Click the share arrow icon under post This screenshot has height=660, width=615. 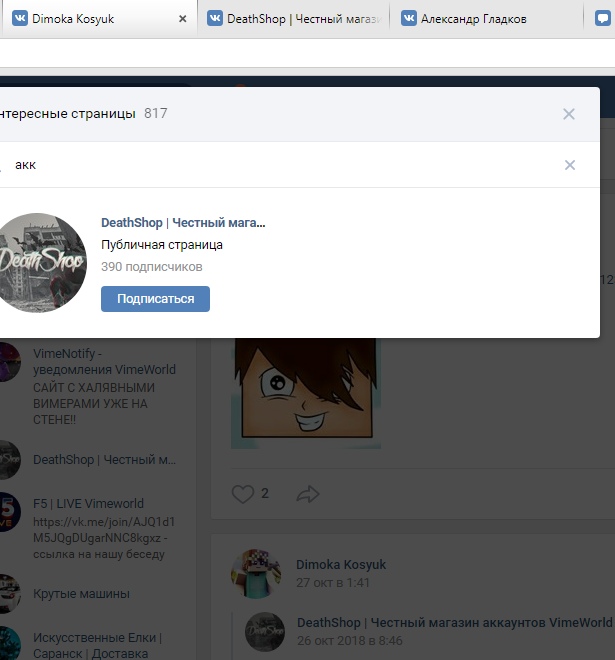click(308, 493)
